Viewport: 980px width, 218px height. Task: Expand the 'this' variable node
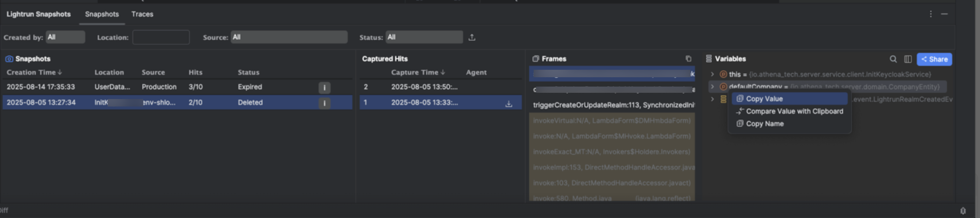tap(712, 74)
